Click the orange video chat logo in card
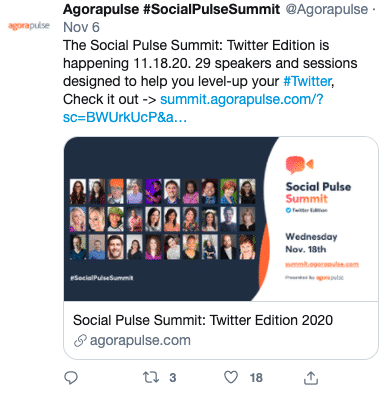 pyautogui.click(x=299, y=165)
